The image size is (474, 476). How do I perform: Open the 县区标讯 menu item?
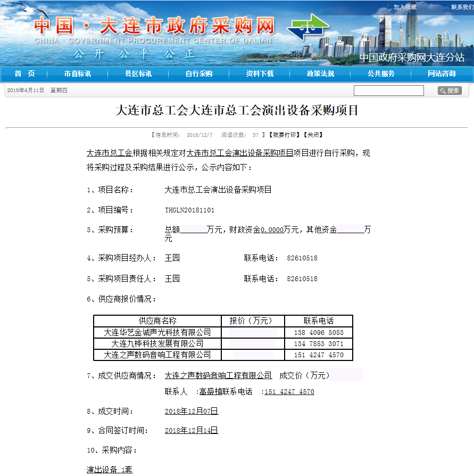tap(138, 74)
